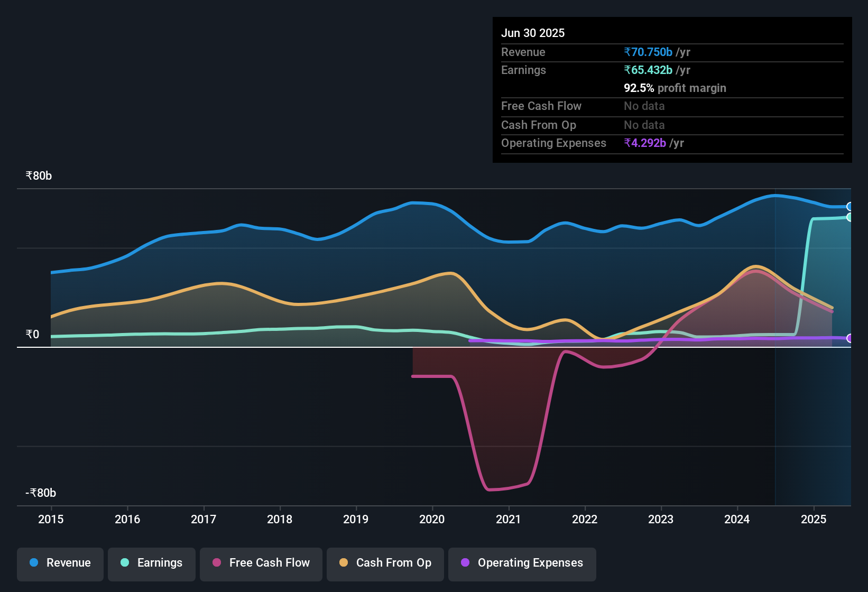Click the orange Cash From Op legend dot
This screenshot has width=868, height=592.
coord(344,563)
